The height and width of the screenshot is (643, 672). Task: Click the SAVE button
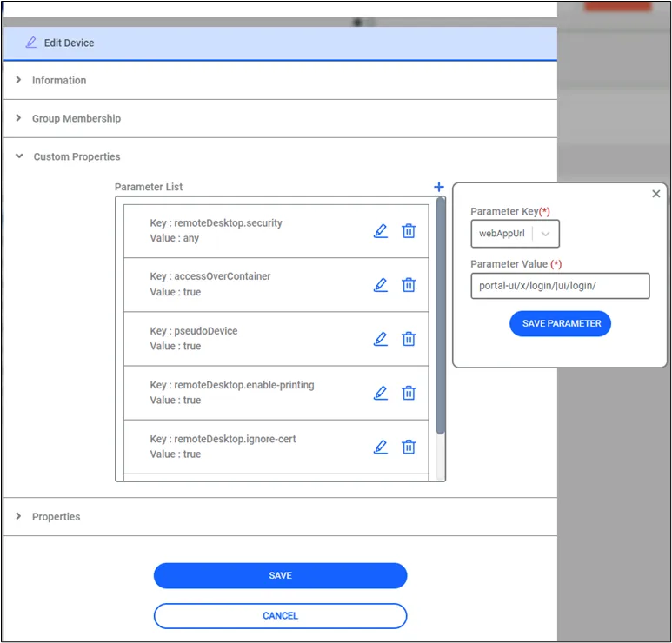280,575
